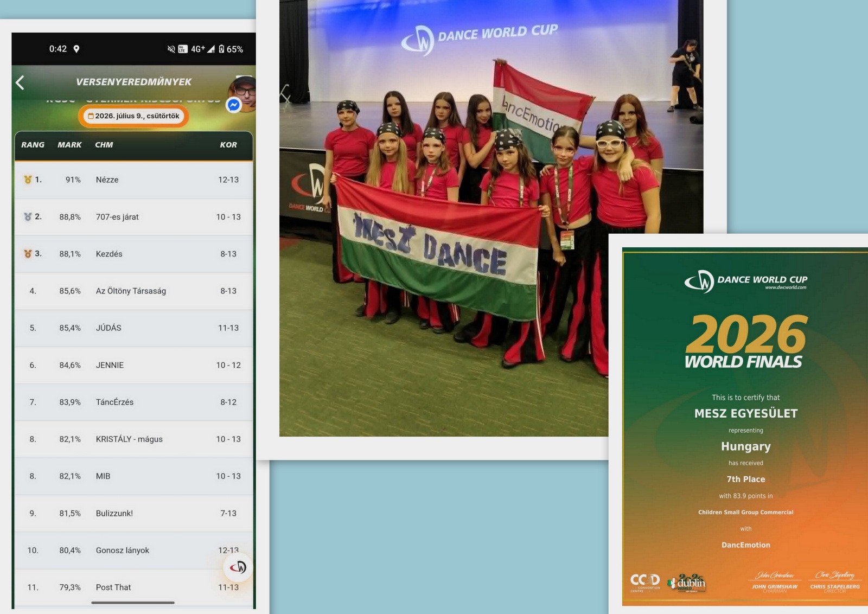
Task: Open the TáncÉrzés result row
Action: [133, 402]
